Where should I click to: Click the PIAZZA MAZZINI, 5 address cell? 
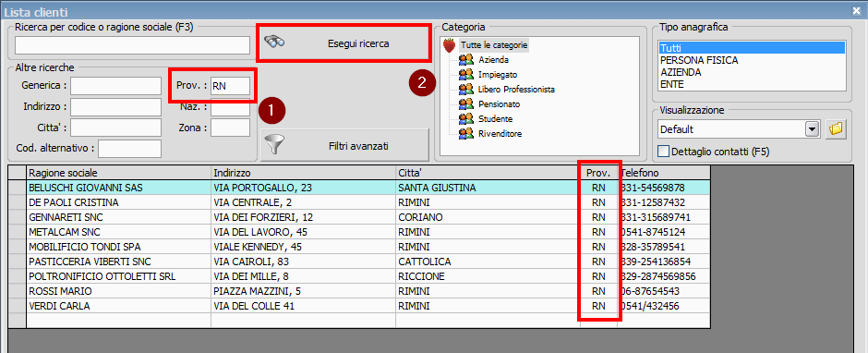point(304,291)
